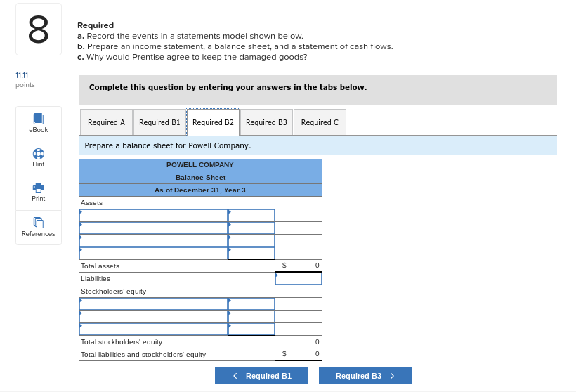Click third stockholders' equity amount cell
Image resolution: width=576 pixels, height=392 pixels.
tap(251, 329)
